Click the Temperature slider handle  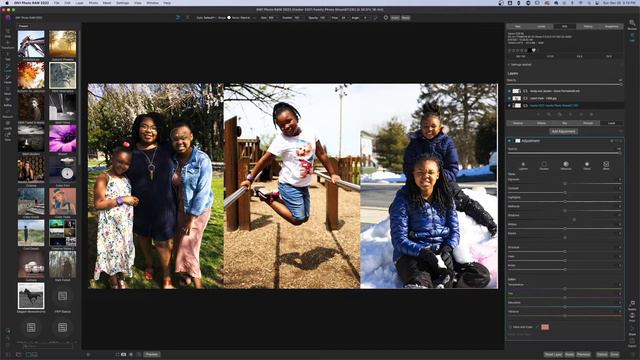(565, 289)
